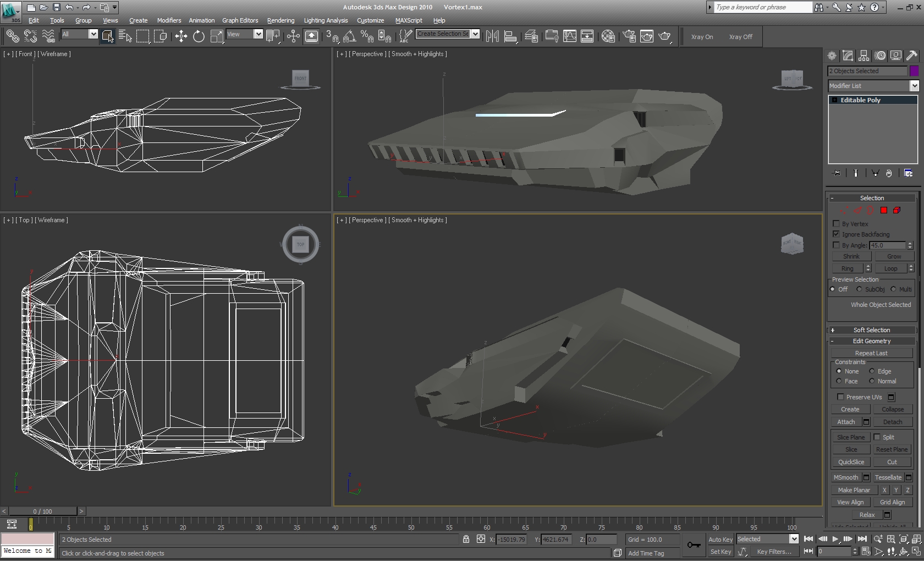Viewport: 924px width, 561px height.
Task: Expand the Soft Selection rollout
Action: click(x=872, y=330)
